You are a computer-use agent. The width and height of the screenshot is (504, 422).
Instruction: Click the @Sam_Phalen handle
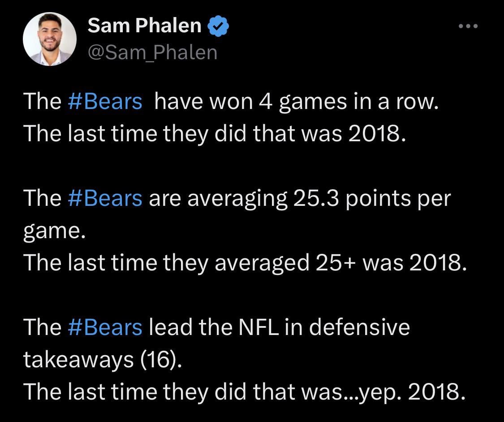tap(152, 52)
